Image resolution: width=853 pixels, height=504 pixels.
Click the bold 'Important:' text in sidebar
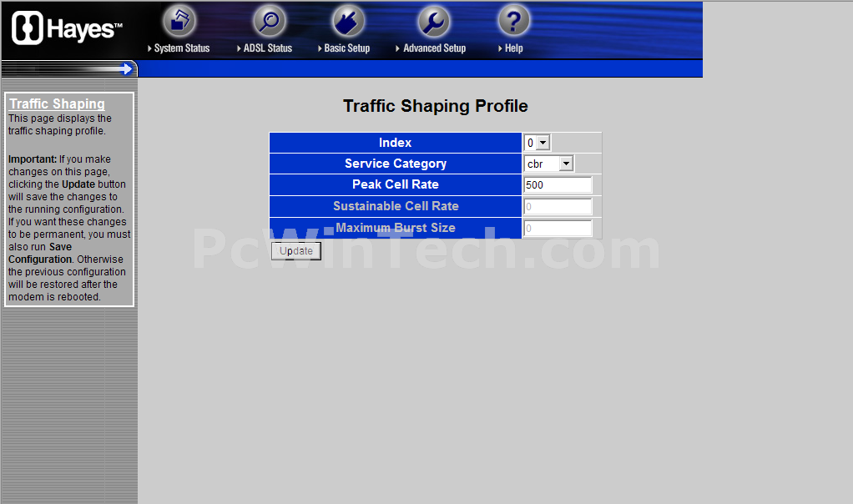32,159
